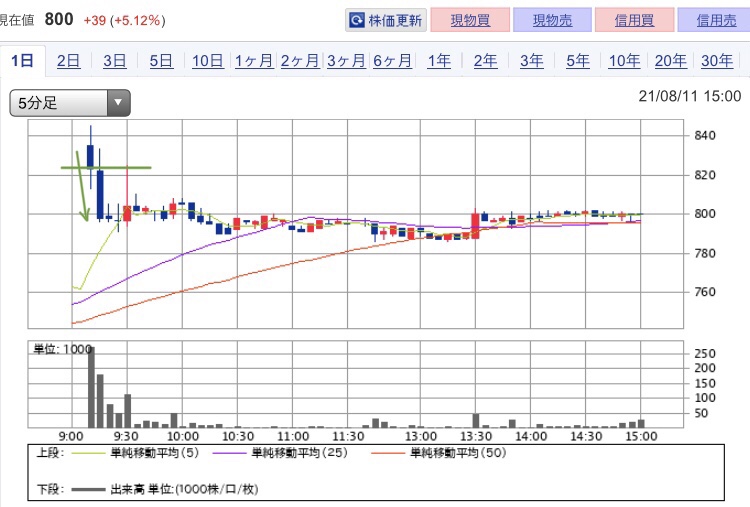
Task: Select the 5日 chart range
Action: pos(161,61)
